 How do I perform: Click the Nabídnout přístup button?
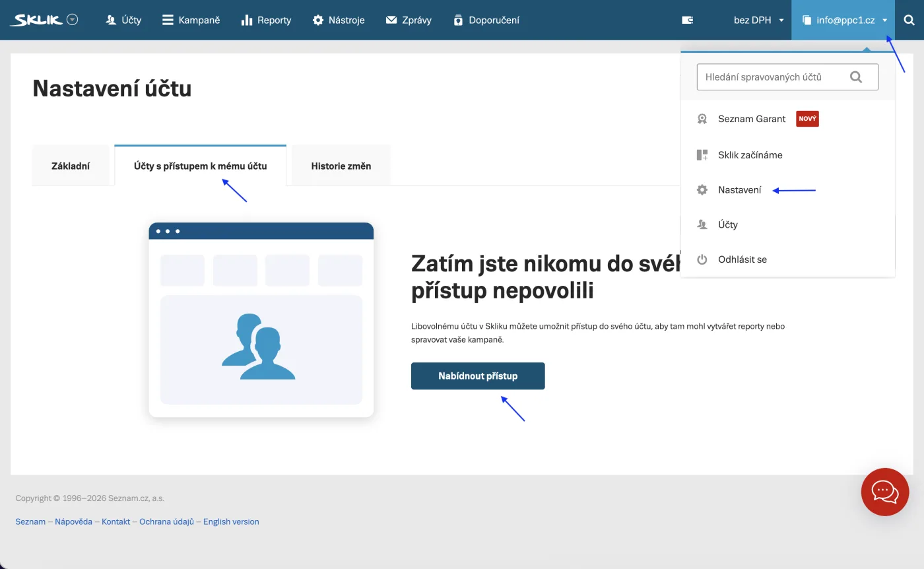point(478,376)
